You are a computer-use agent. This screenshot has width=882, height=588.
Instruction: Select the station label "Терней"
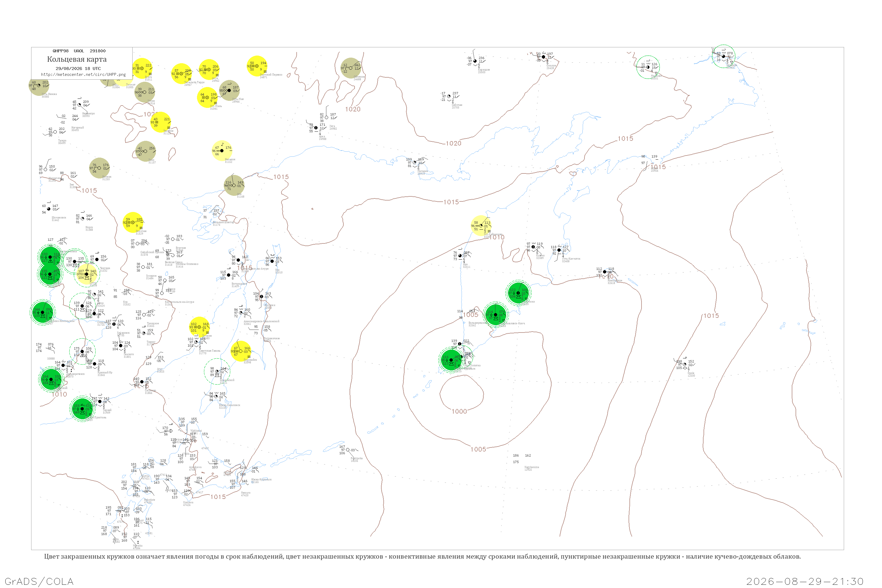[x=107, y=410]
